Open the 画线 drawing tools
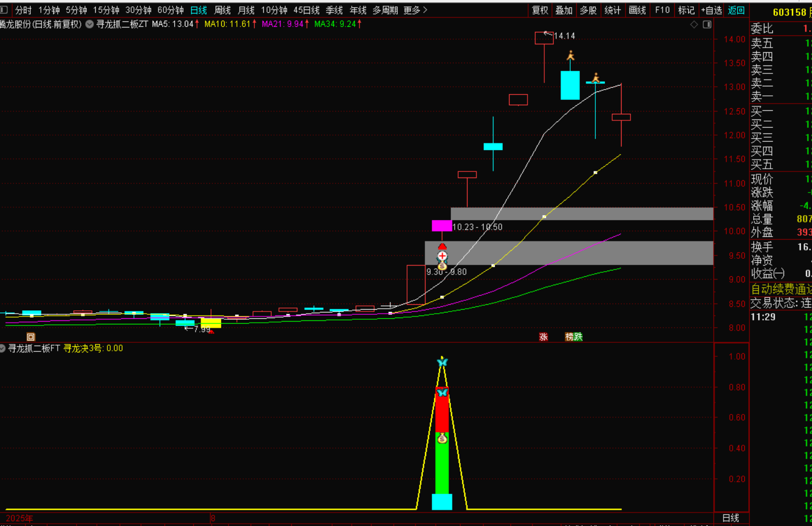This screenshot has height=526, width=812. [x=637, y=10]
